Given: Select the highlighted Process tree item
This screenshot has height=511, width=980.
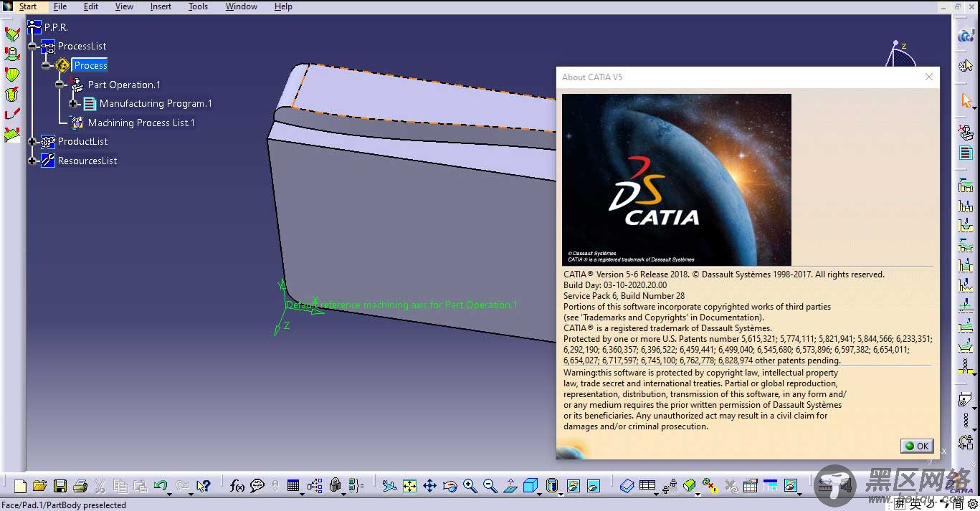Looking at the screenshot, I should 90,65.
